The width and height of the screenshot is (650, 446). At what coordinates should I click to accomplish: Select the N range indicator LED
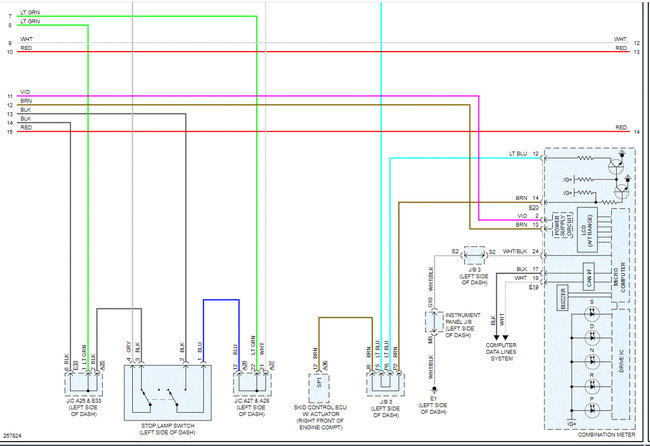[x=592, y=361]
